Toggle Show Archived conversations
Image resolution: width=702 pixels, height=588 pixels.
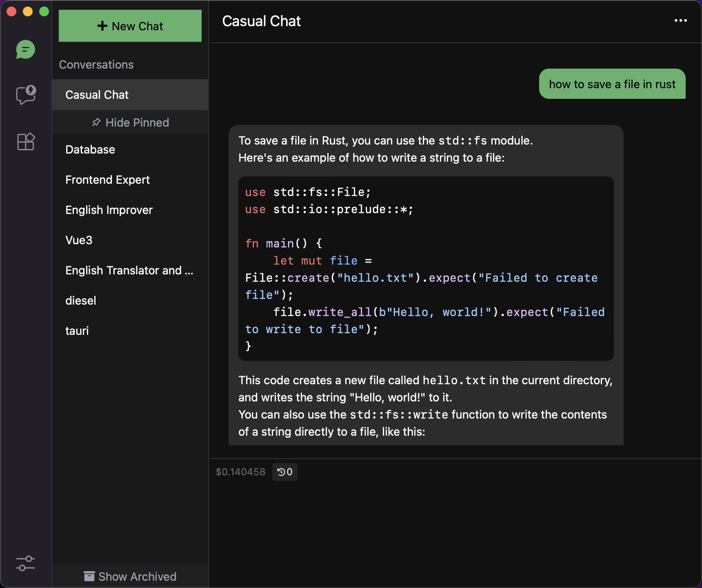point(130,576)
